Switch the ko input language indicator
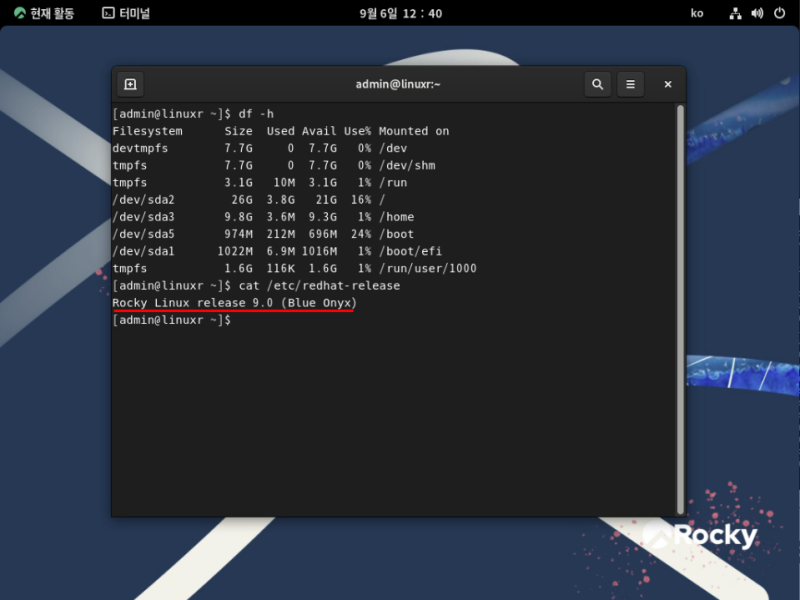 (696, 13)
